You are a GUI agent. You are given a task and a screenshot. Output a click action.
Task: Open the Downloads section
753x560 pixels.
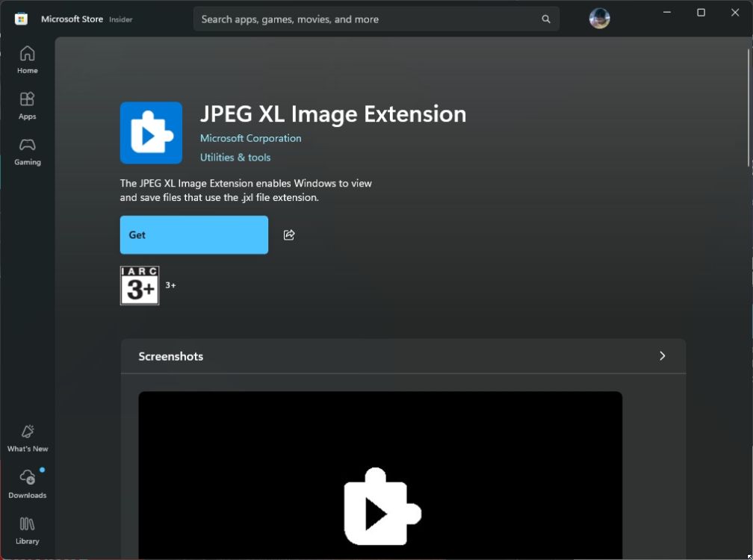(x=27, y=484)
